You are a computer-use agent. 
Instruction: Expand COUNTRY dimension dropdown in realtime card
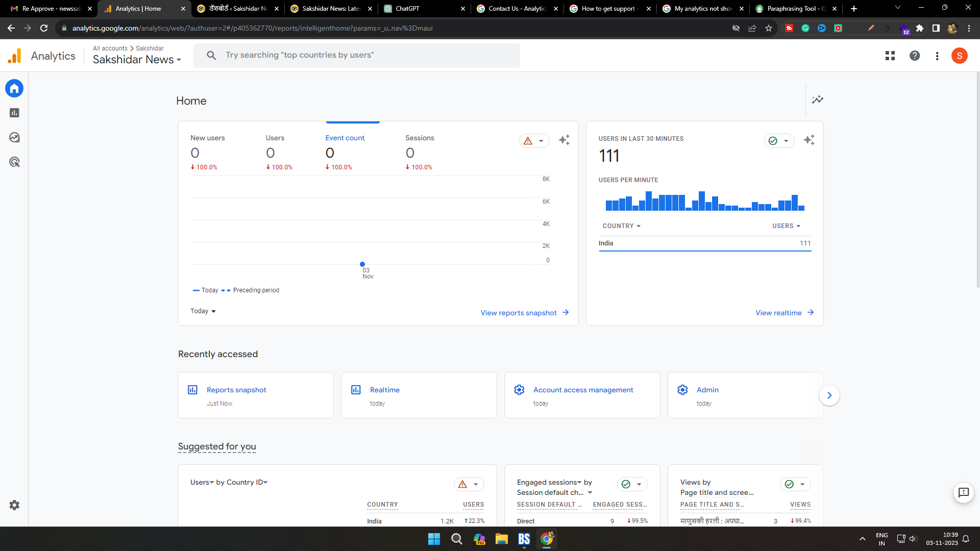[621, 226]
